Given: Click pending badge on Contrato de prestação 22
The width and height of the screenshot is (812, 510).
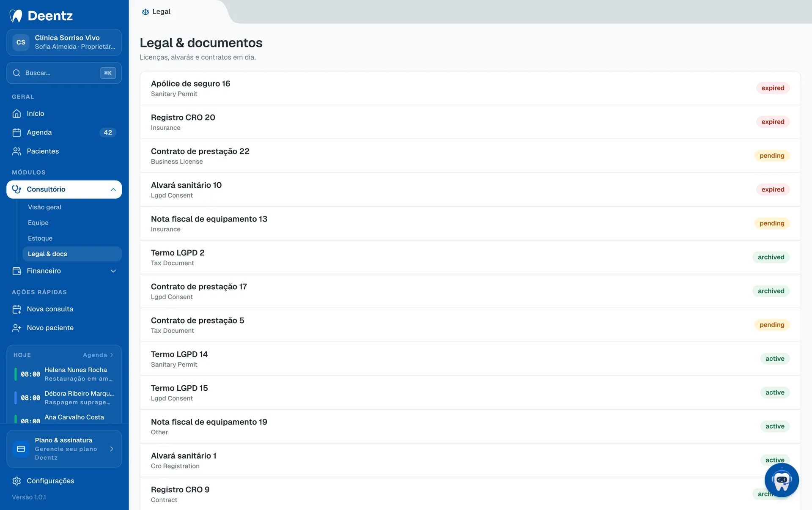Looking at the screenshot, I should coord(772,156).
